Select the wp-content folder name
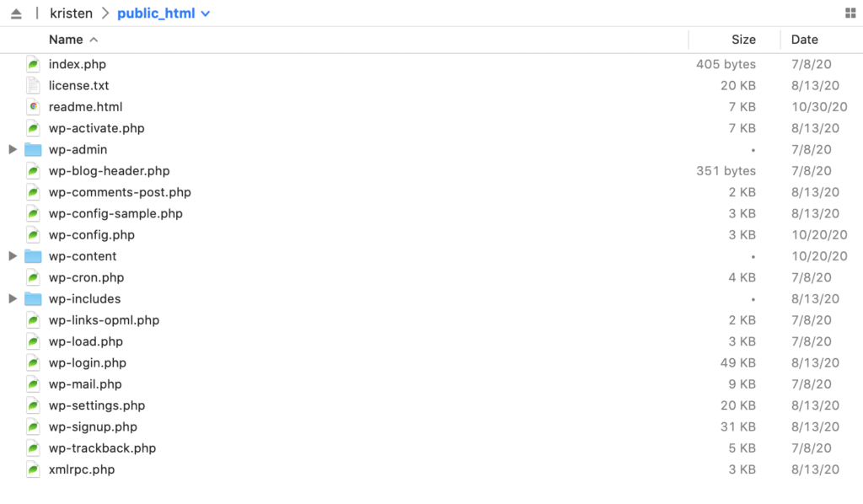 [83, 256]
